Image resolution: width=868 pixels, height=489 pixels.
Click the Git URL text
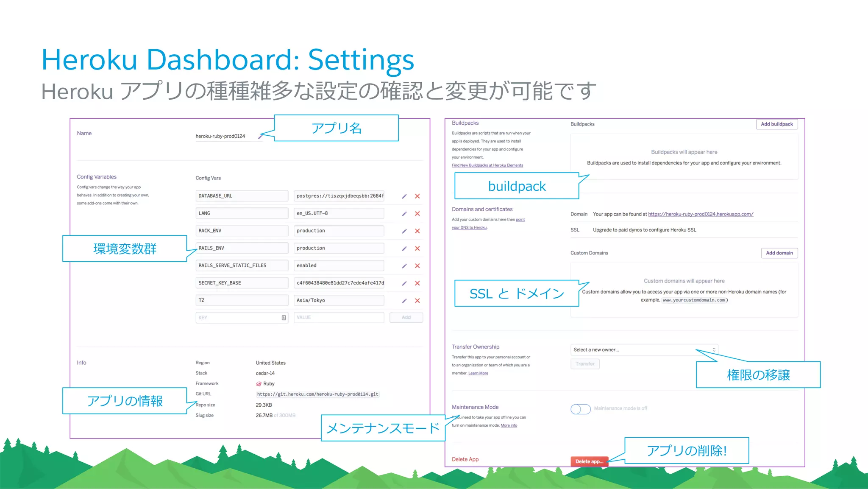click(317, 394)
